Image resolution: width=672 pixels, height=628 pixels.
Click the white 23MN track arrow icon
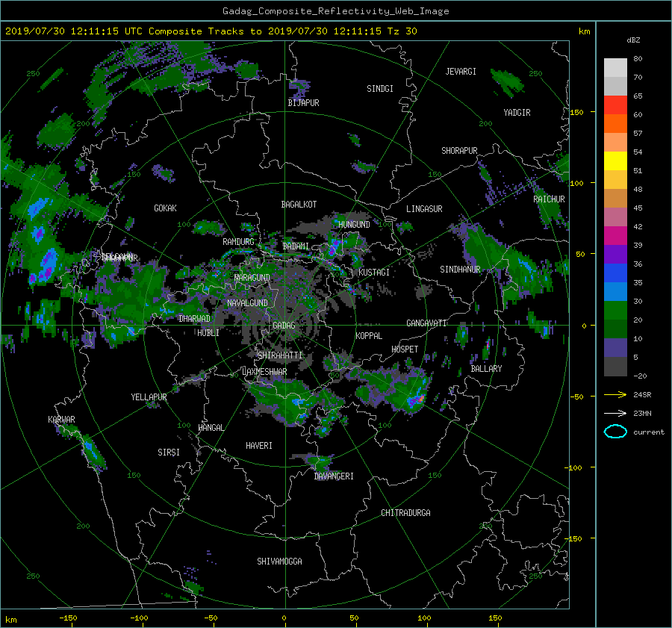615,413
